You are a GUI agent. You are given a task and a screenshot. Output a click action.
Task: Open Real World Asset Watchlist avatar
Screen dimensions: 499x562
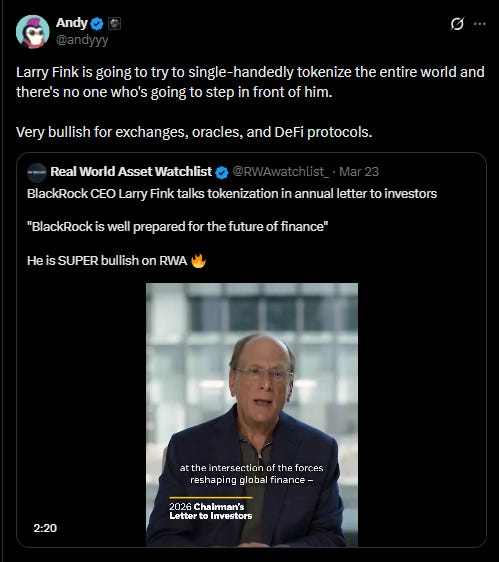click(37, 172)
